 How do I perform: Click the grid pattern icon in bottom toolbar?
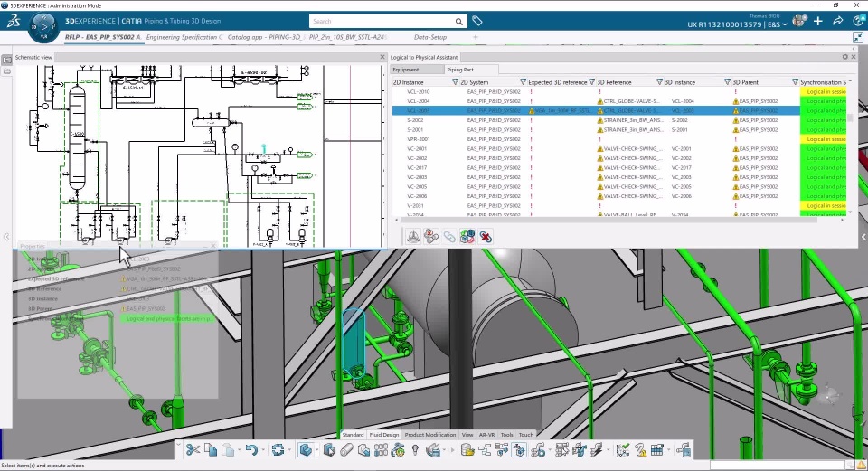coord(381,450)
